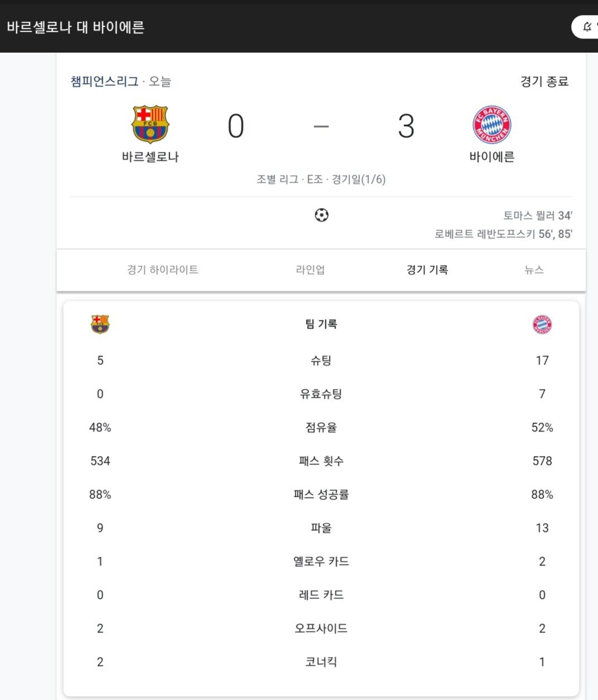Click the large Barcelona crest
Screen dimensions: 598x700
coord(150,124)
